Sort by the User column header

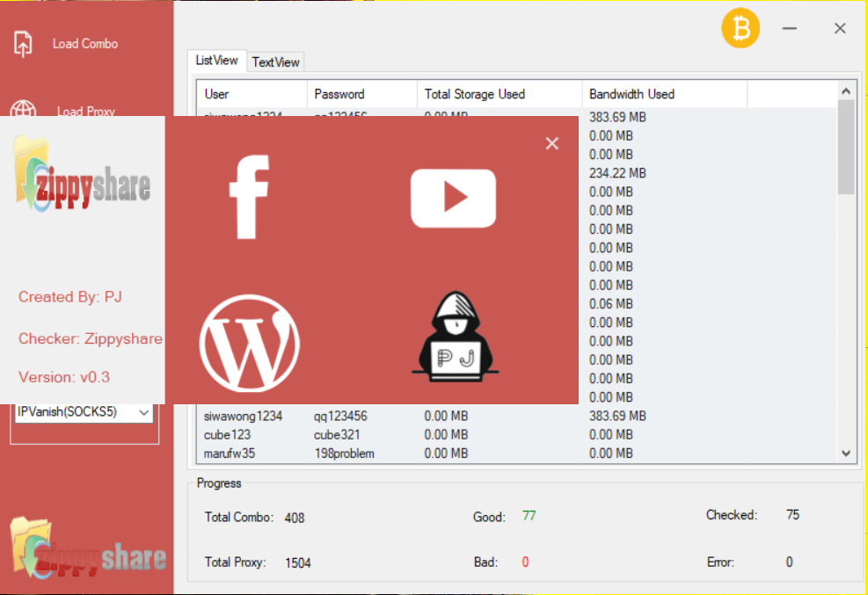252,94
